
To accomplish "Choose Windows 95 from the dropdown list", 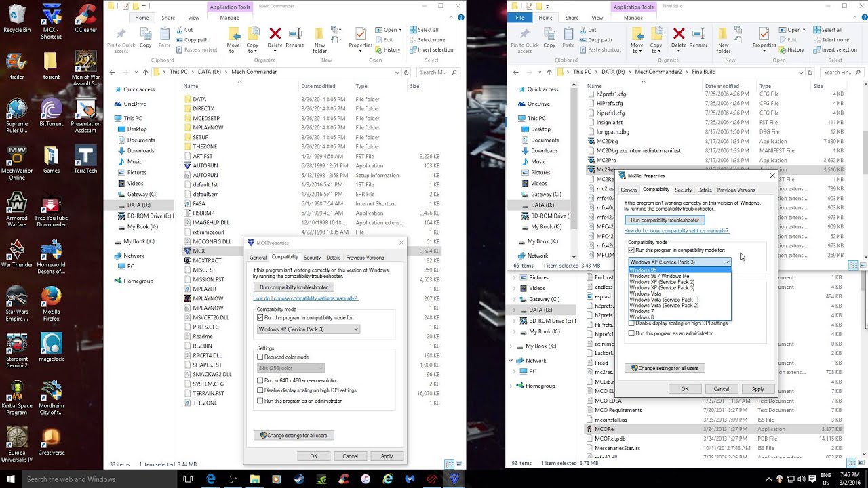I will 679,270.
